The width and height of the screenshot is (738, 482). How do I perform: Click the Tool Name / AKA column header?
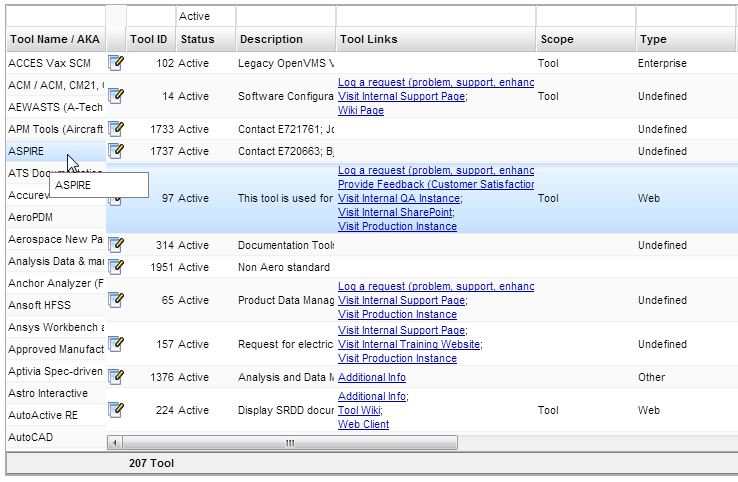click(54, 39)
